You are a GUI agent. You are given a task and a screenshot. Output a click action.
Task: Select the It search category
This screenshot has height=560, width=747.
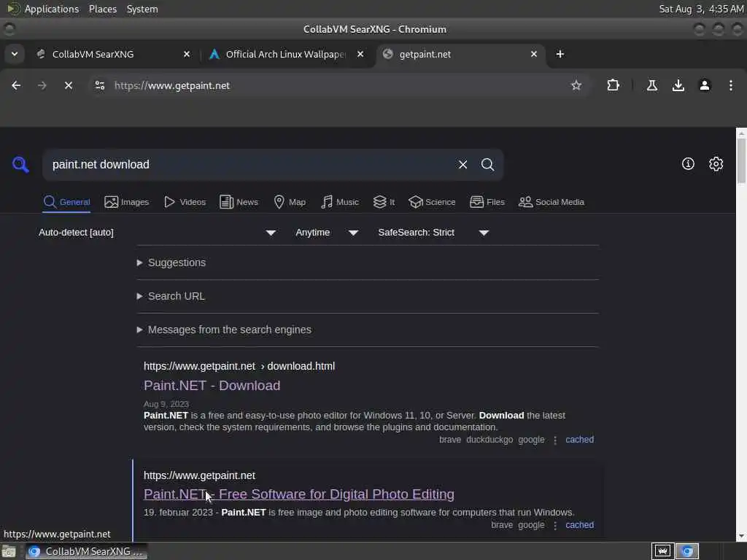(x=384, y=202)
